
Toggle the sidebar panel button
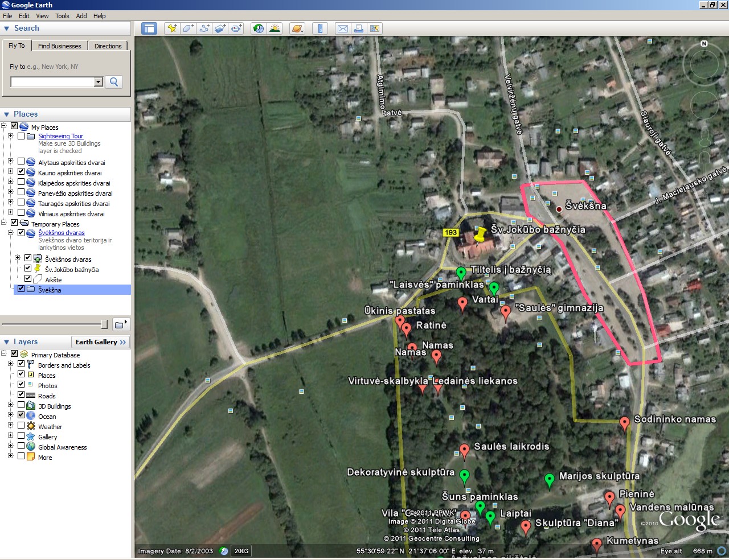149,28
